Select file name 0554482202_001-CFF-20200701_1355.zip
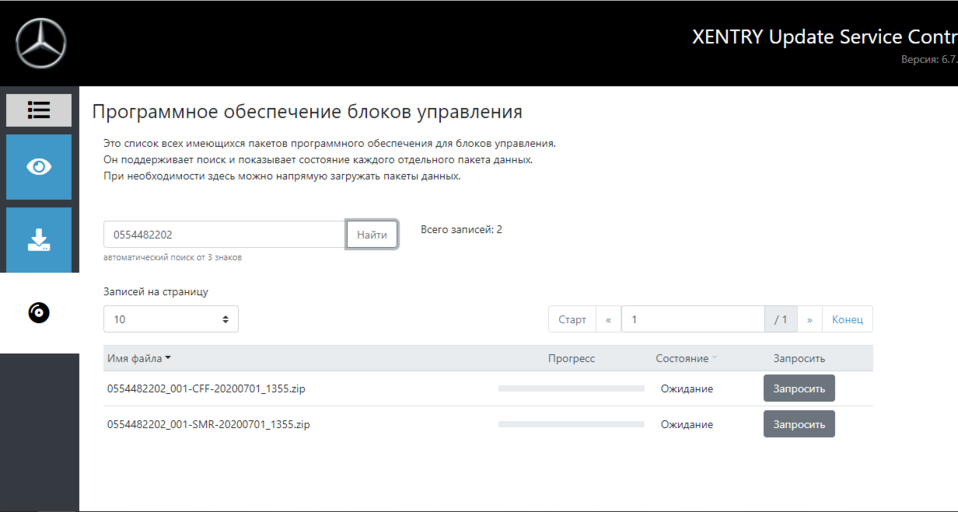Screen dimensions: 958x512 pyautogui.click(x=206, y=389)
